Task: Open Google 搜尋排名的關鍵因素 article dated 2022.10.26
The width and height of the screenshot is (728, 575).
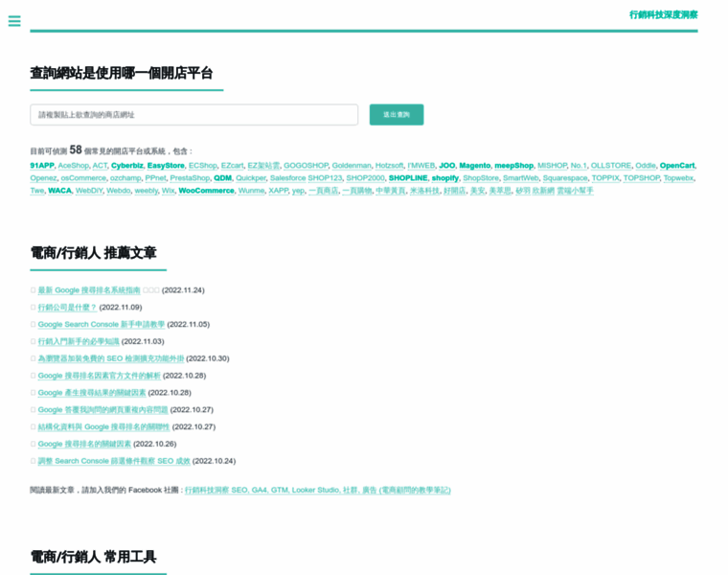Action: coord(84,444)
